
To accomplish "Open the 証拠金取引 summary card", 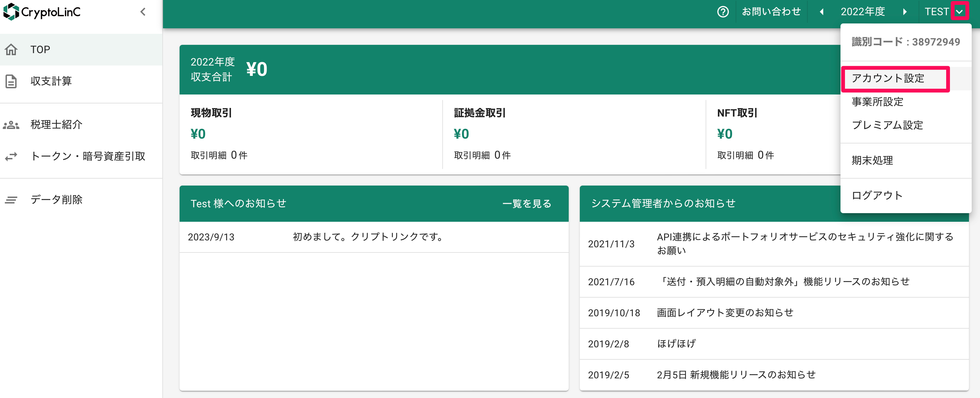I will point(574,134).
